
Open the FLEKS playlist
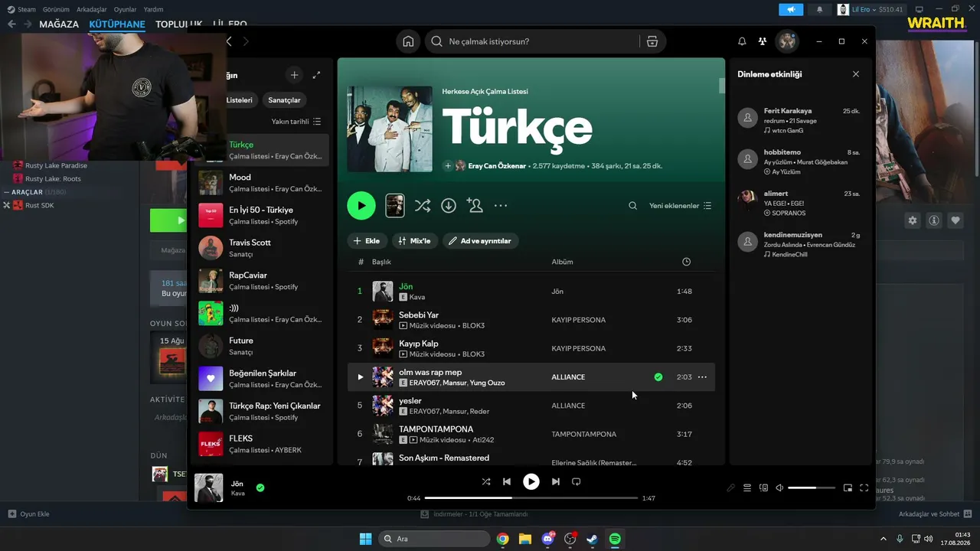coord(262,444)
